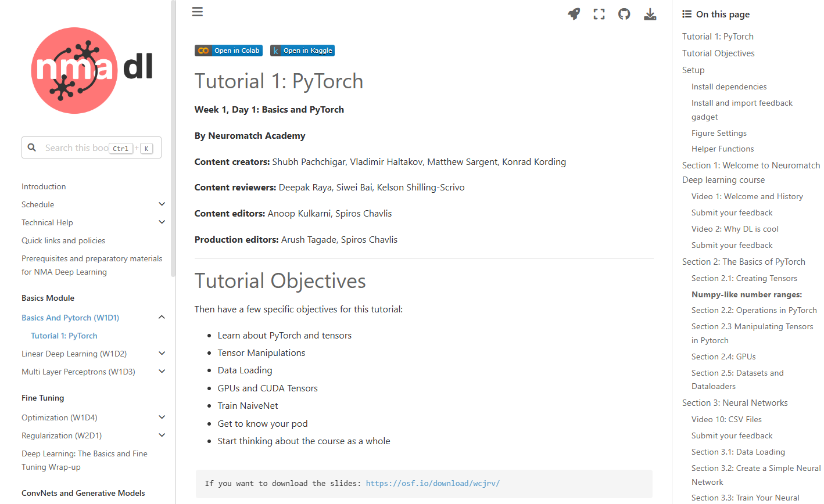Click the Open in Kaggle badge
Image resolution: width=824 pixels, height=504 pixels.
click(x=302, y=51)
